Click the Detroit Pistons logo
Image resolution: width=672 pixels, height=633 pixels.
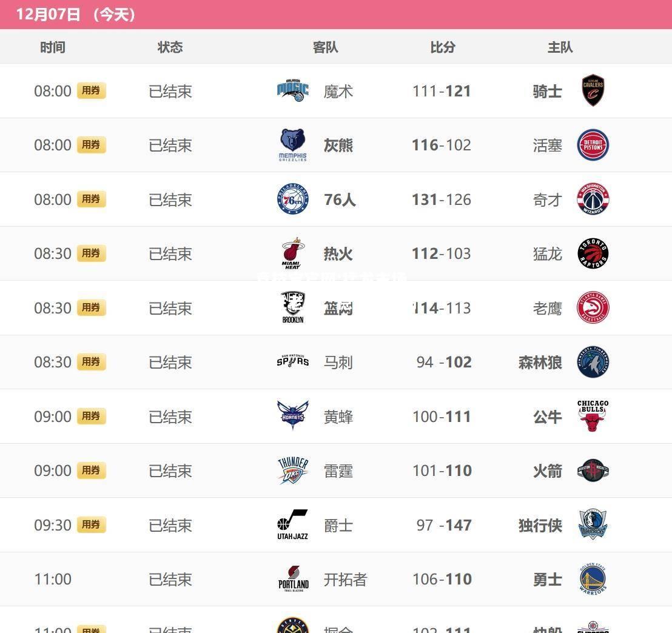593,145
